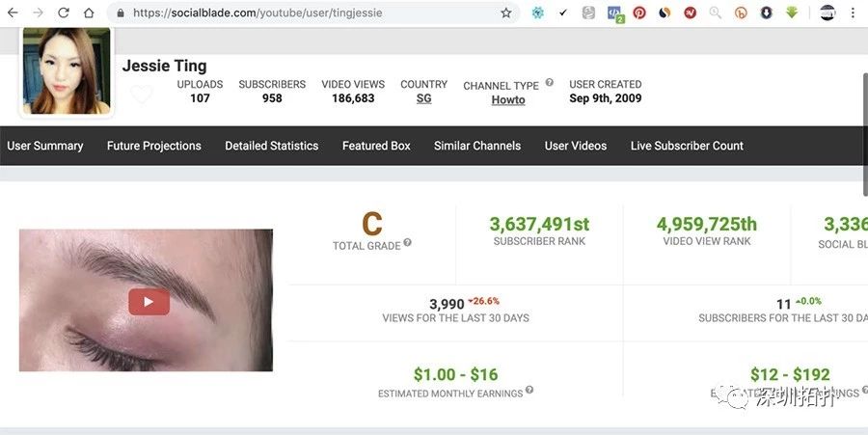The image size is (868, 435).
Task: Click Jessie Ting's profile picture
Action: coord(66,71)
